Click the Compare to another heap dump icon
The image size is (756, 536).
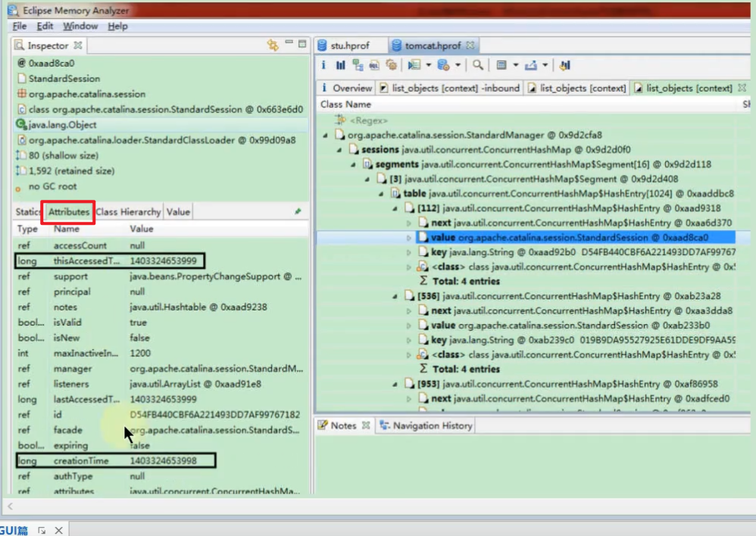coord(564,65)
